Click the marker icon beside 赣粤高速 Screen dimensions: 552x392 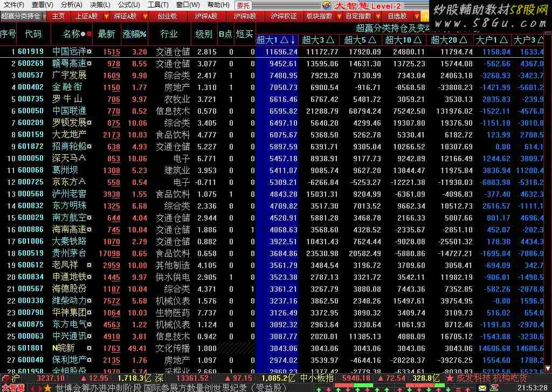[x=89, y=64]
